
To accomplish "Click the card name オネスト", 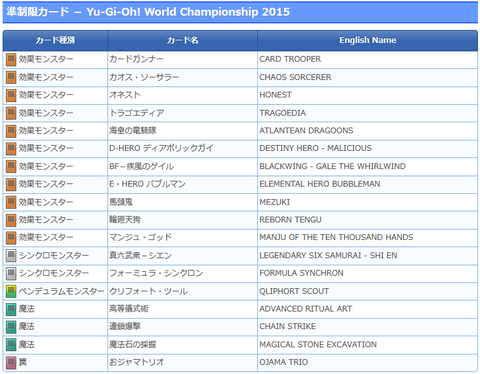I will 125,95.
